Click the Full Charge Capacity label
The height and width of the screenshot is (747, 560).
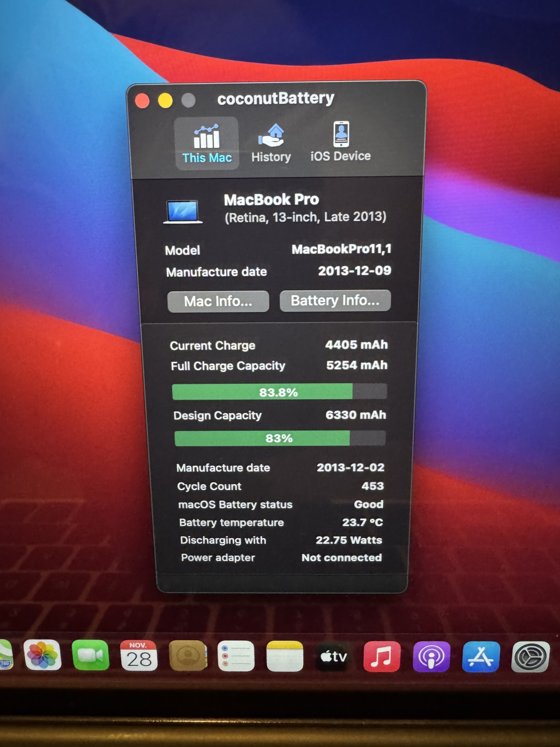click(228, 366)
